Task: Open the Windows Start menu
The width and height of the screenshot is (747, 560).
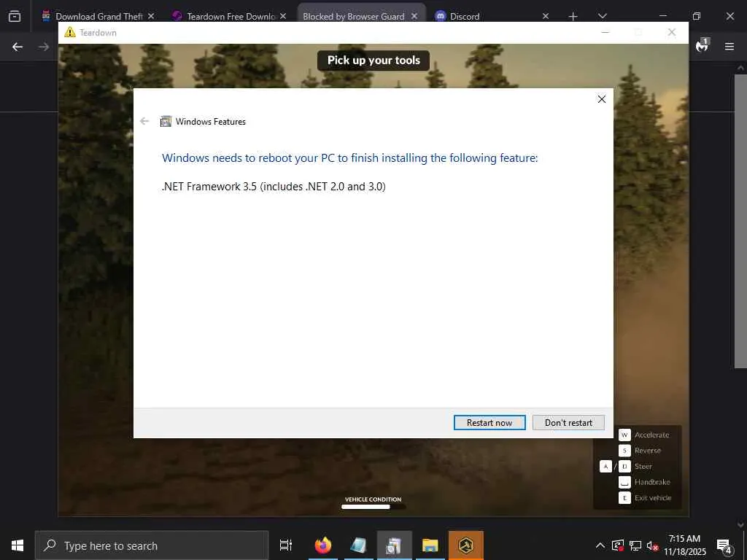Action: coord(18,545)
